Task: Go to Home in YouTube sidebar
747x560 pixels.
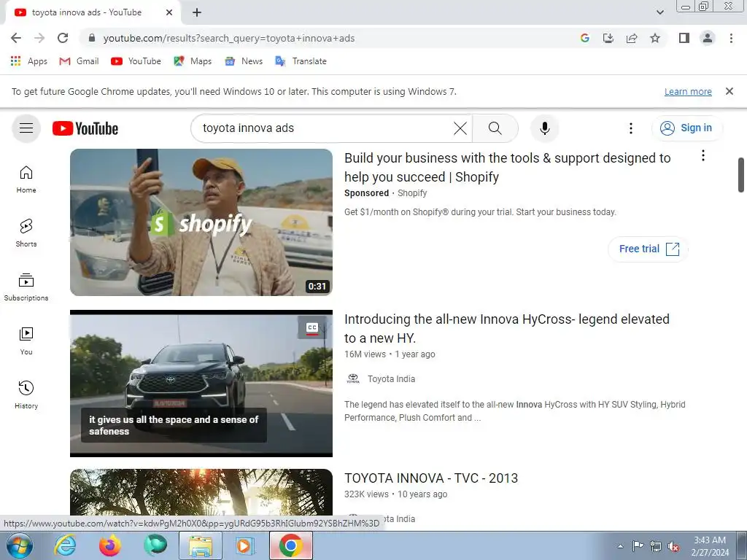Action: (x=26, y=179)
